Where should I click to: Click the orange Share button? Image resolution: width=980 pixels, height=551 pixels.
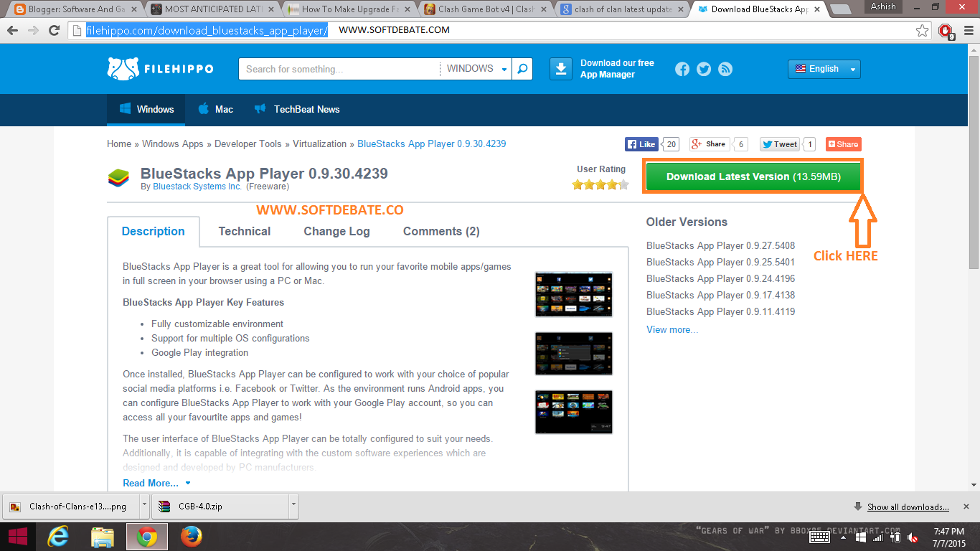843,144
